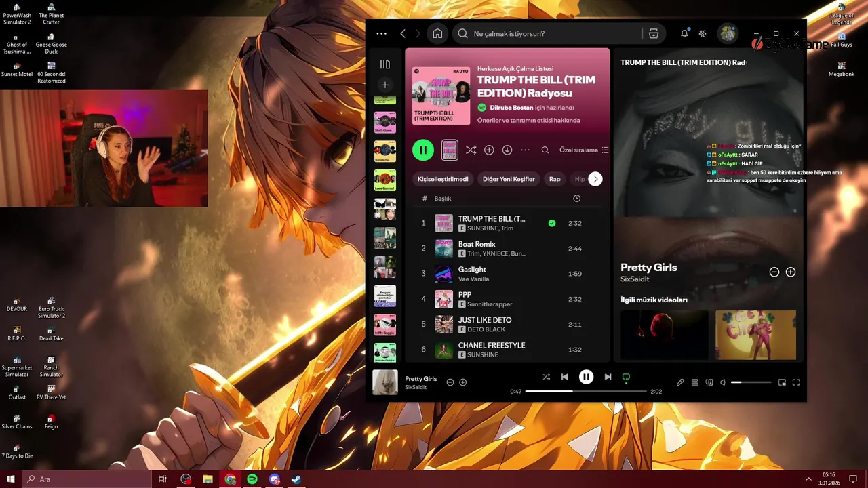
Task: Add playlist to library with plus circle
Action: (489, 150)
